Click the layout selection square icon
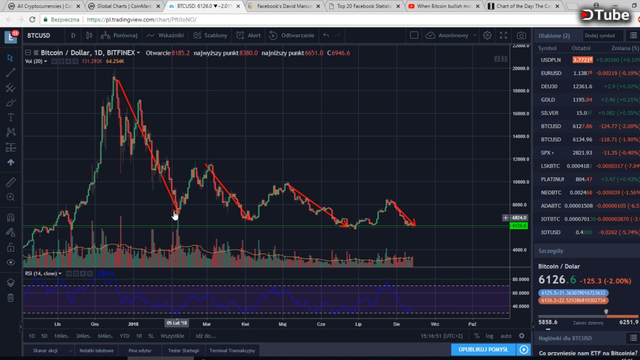Viewport: 640px width, 360px height. pos(414,36)
